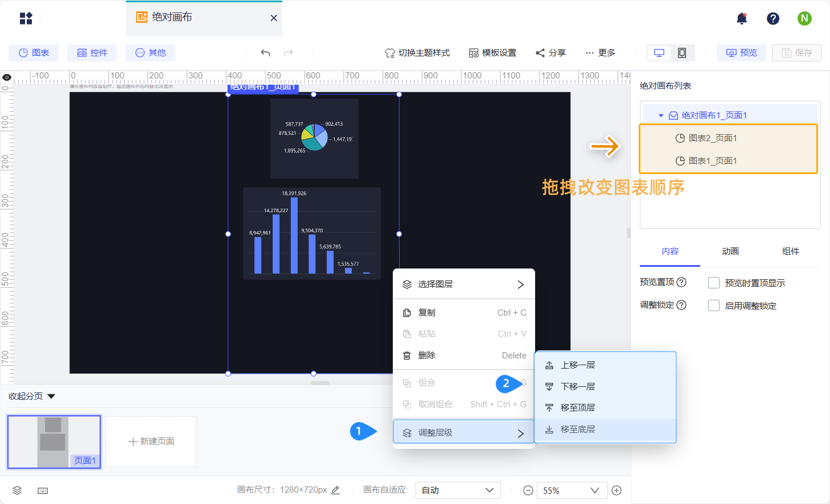Switch to mobile layout view
The height and width of the screenshot is (504, 830).
click(682, 53)
